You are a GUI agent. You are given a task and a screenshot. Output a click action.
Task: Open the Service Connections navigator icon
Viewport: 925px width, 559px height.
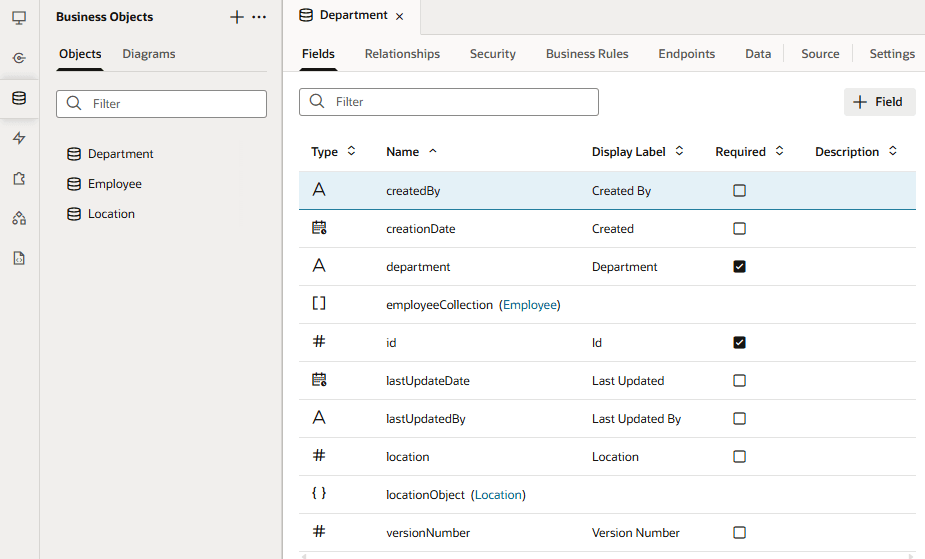point(19,58)
